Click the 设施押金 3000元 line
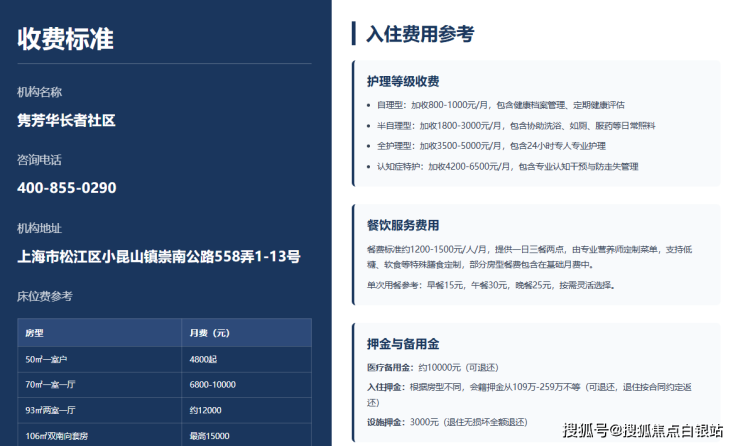The image size is (740, 446). 447,422
